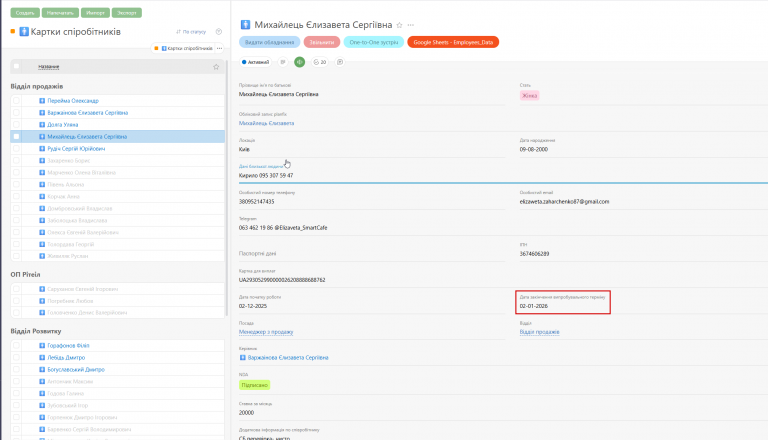Viewport: 768px width, 440px height.
Task: Open the Горафонов Філіп employee card
Action: tap(68, 345)
